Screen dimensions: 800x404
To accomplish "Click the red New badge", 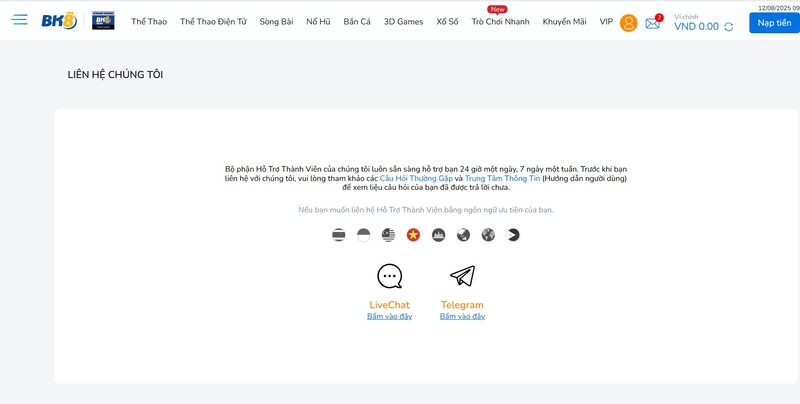I will [x=497, y=9].
